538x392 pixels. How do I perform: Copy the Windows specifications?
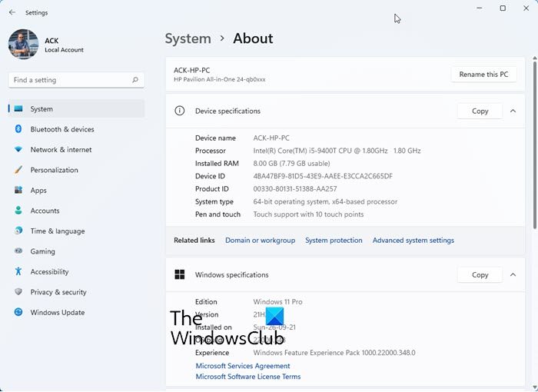[x=480, y=274]
